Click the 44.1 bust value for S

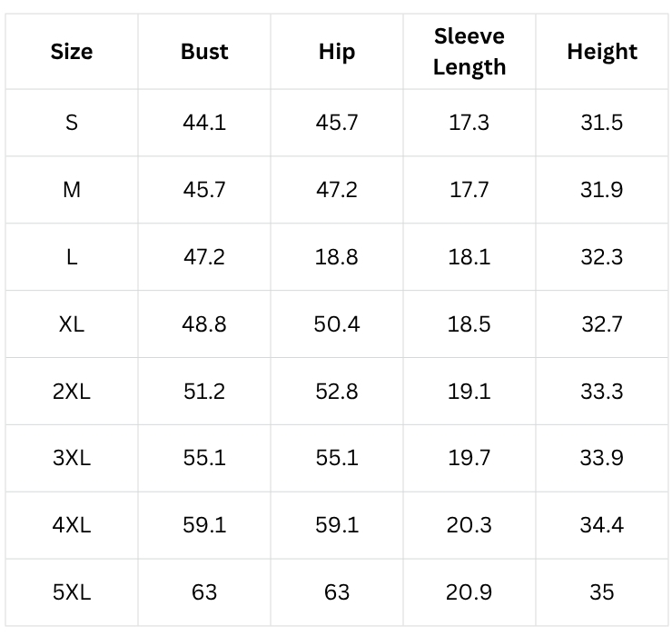coord(204,123)
